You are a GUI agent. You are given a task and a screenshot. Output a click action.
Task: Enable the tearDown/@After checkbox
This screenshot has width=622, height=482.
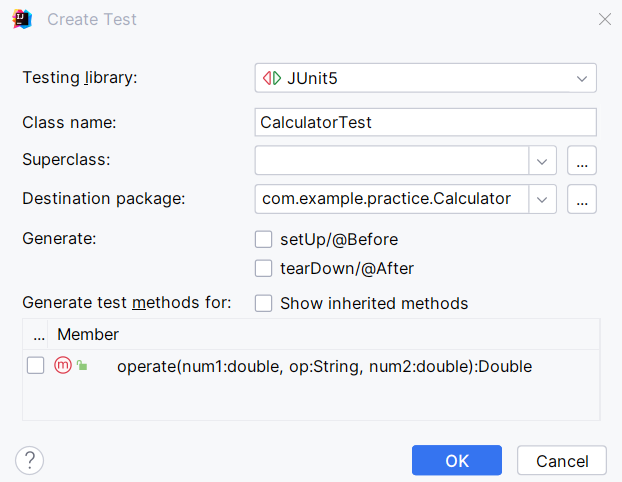click(x=264, y=268)
